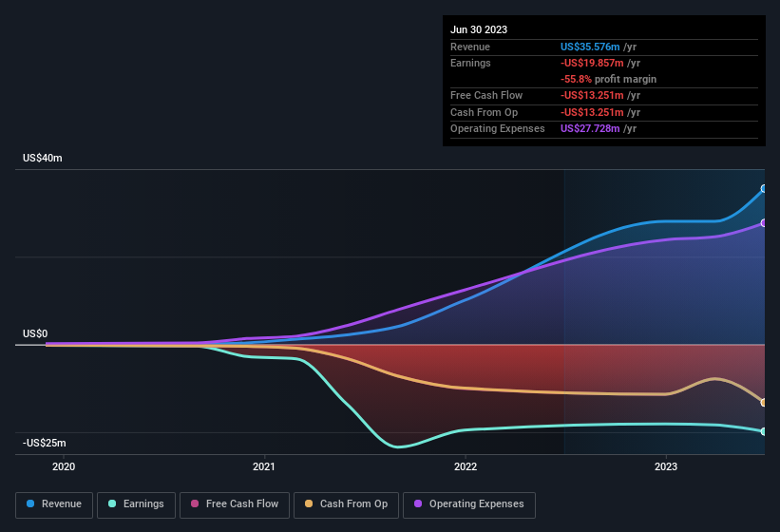Click the Operating Expenses tooltip row label

(498, 129)
